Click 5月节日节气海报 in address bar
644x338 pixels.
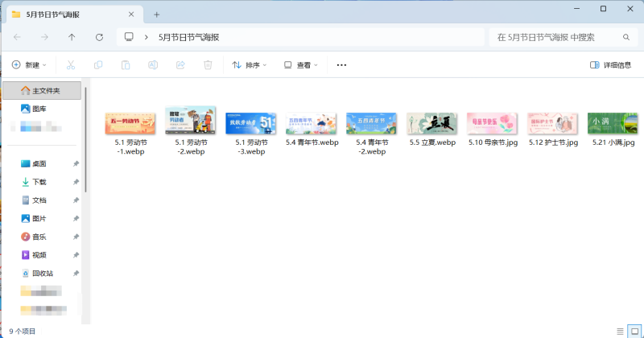point(189,37)
